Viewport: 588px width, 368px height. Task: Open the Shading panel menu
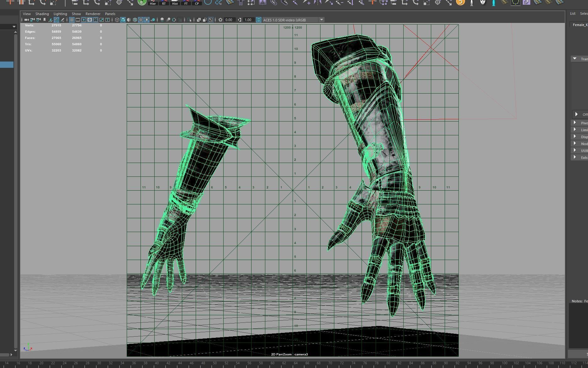point(42,14)
